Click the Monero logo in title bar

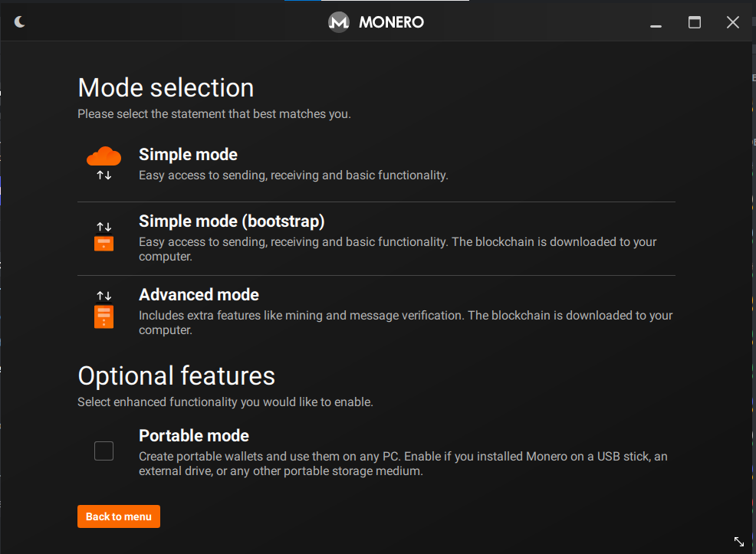338,22
